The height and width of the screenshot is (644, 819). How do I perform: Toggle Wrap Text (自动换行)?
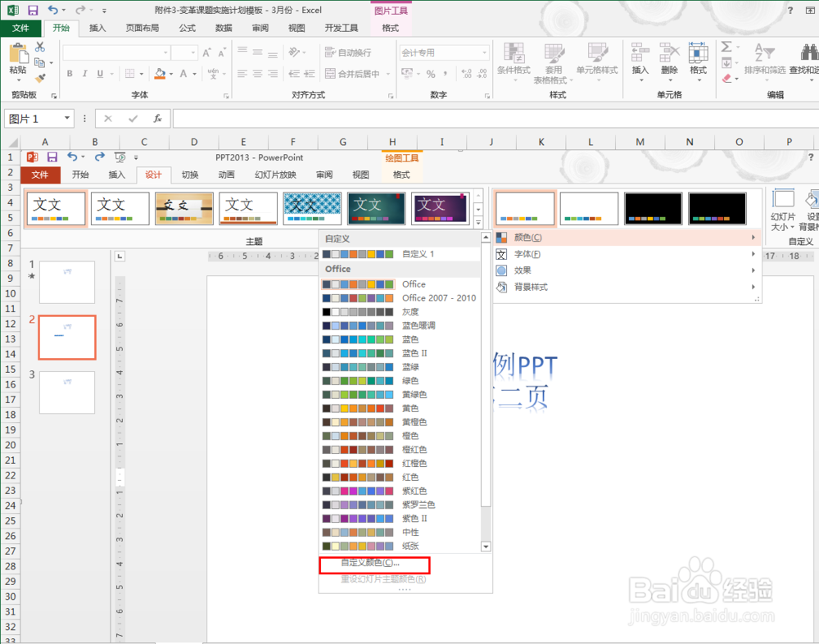coord(348,52)
